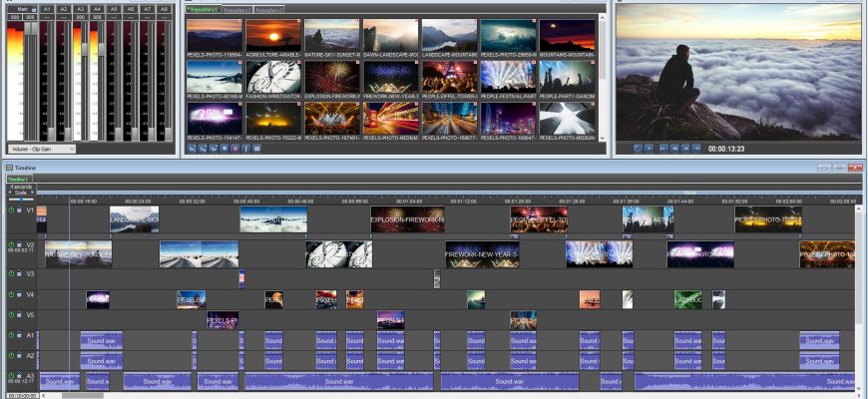
Task: Step one frame back in preview
Action: pos(674,148)
